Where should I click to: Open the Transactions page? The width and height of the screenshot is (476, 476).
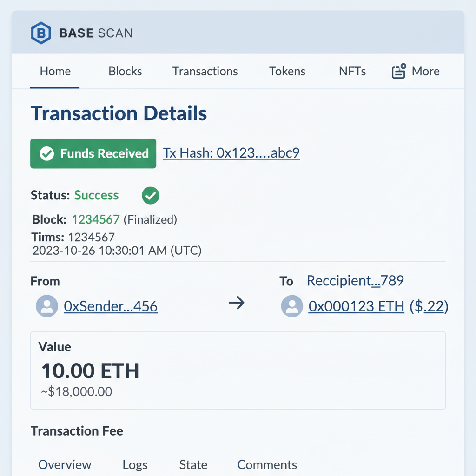pyautogui.click(x=205, y=71)
